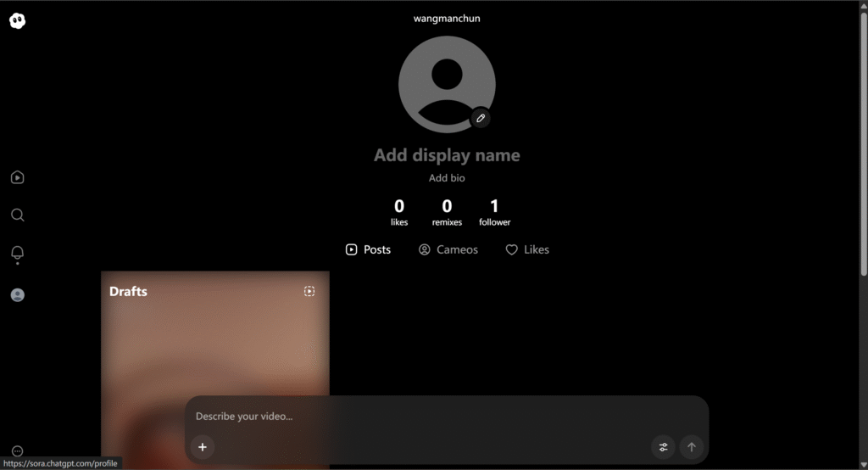Focus the 'Describe your video...' field

coord(424,417)
